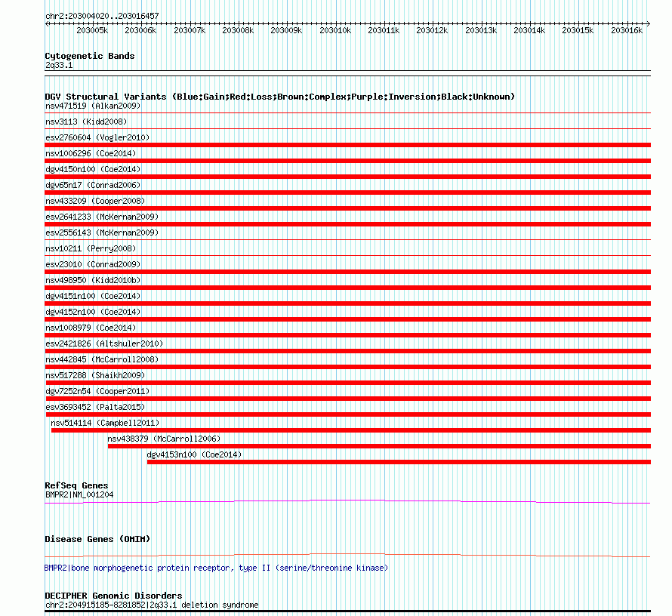
Task: Click the Disease Genes (OMIM) track title
Action: coord(97,539)
